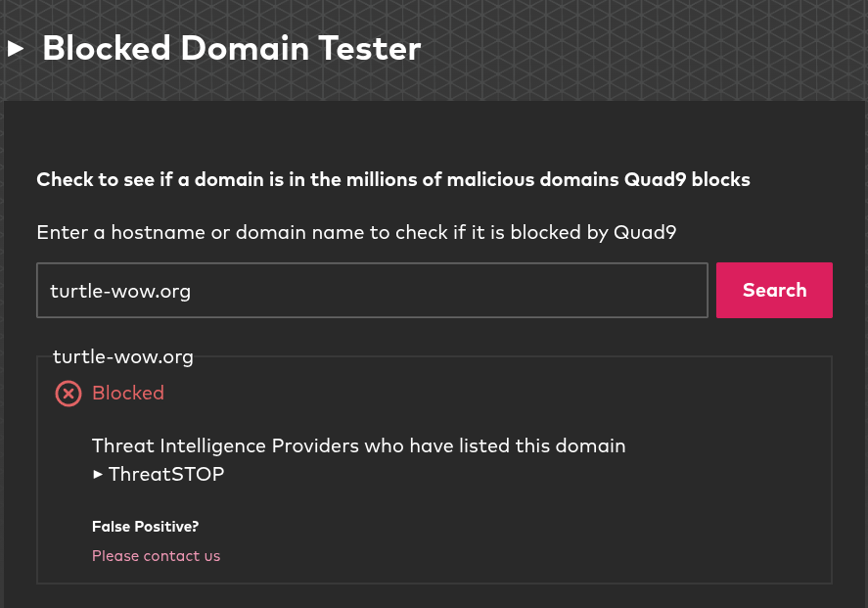Click the turtle-wow.org result legend

(x=123, y=357)
